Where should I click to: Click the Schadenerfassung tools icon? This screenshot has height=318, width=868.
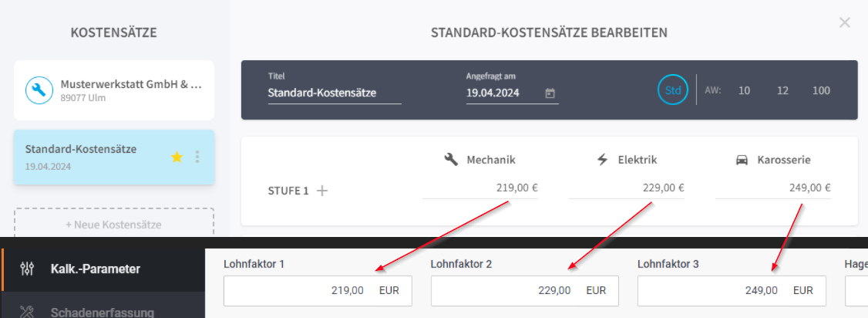pyautogui.click(x=26, y=312)
